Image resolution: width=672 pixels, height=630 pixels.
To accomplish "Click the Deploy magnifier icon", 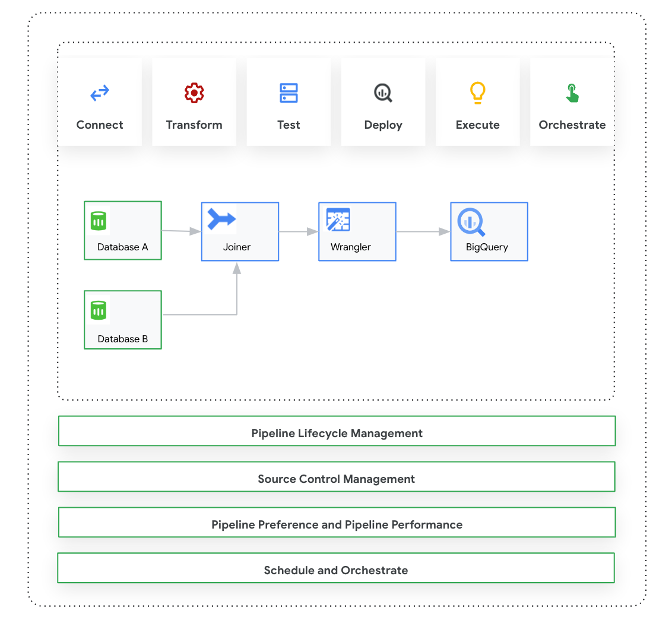I will (x=383, y=93).
